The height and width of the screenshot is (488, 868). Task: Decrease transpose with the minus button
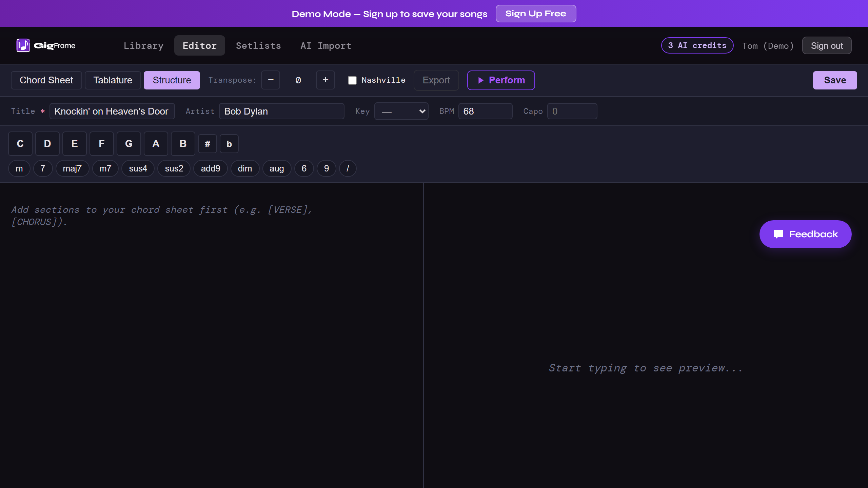click(270, 80)
